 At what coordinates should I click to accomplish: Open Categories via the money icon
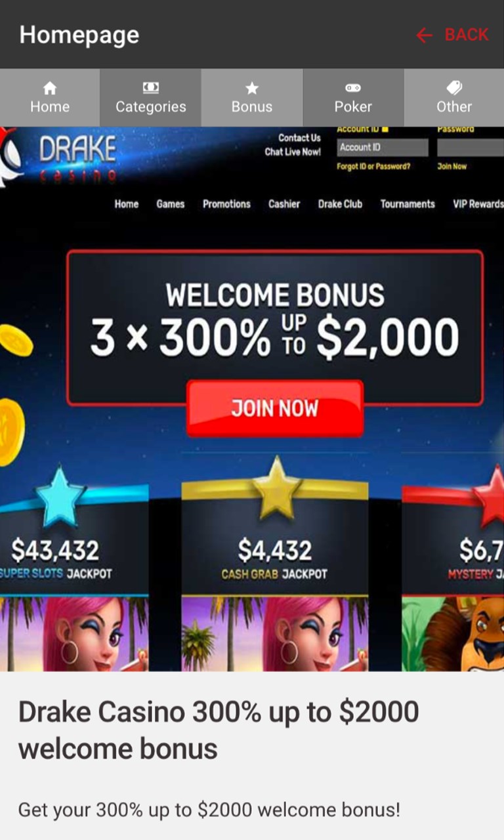click(x=151, y=88)
